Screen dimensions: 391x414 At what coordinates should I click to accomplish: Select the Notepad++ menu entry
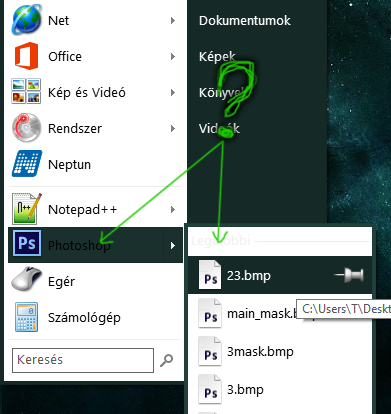point(95,209)
